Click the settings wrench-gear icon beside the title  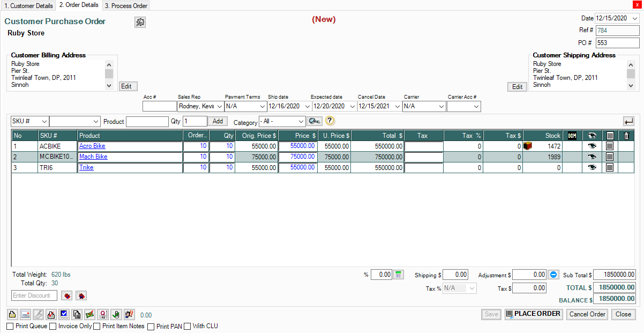click(x=140, y=22)
